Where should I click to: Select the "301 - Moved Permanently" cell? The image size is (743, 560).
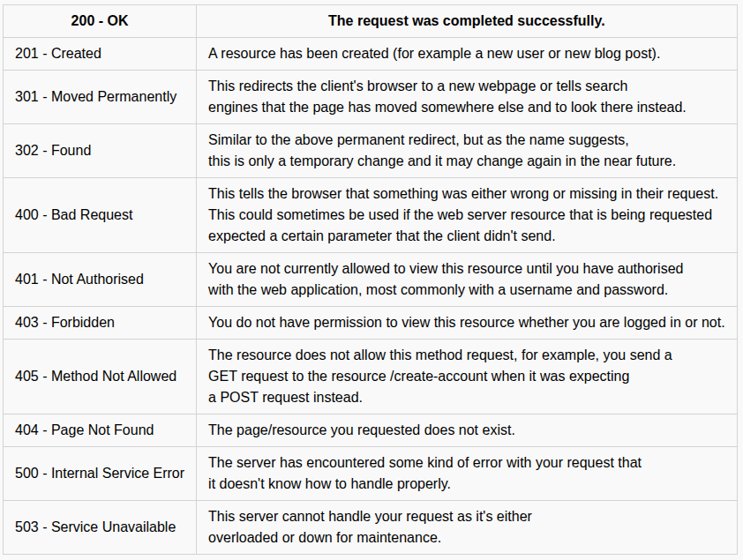(96, 97)
